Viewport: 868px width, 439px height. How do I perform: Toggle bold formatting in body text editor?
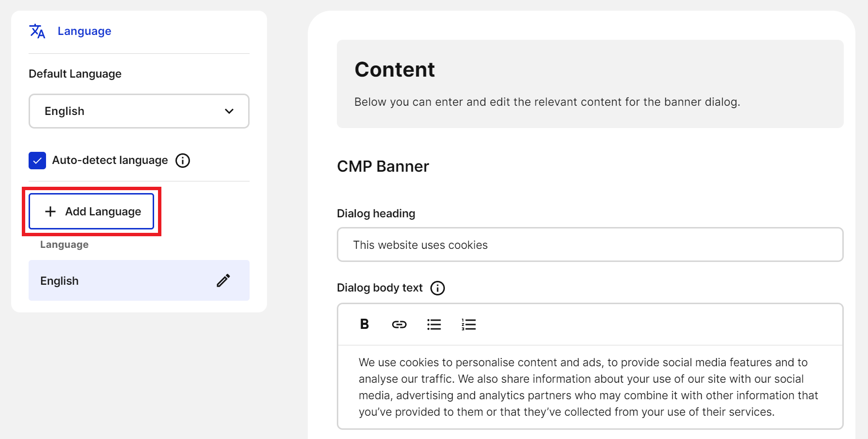coord(364,324)
